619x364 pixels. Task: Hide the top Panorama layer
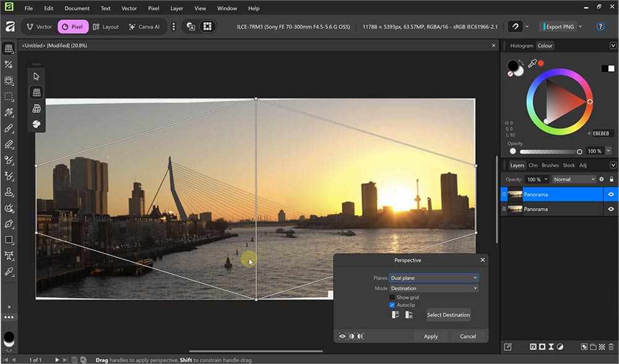[x=611, y=194]
